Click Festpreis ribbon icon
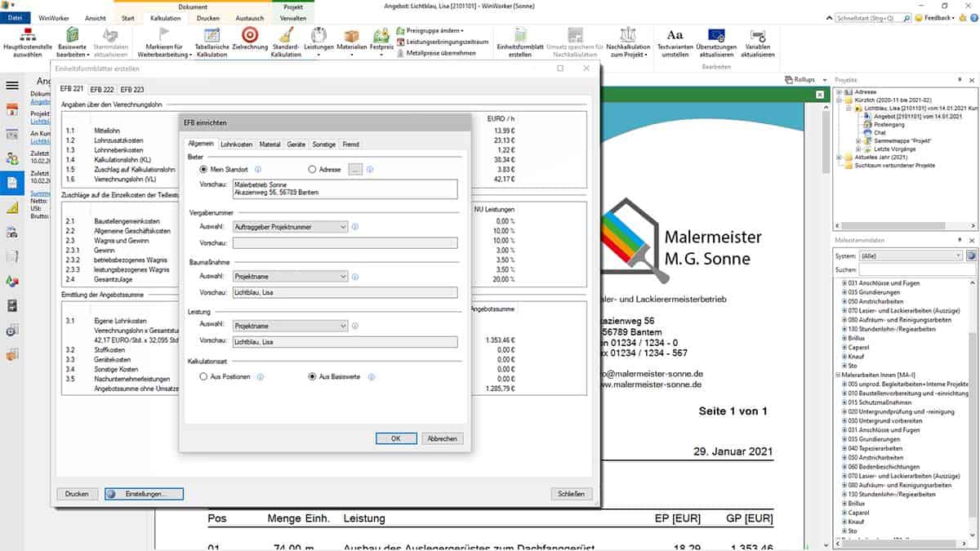This screenshot has height=551, width=980. coord(381,42)
